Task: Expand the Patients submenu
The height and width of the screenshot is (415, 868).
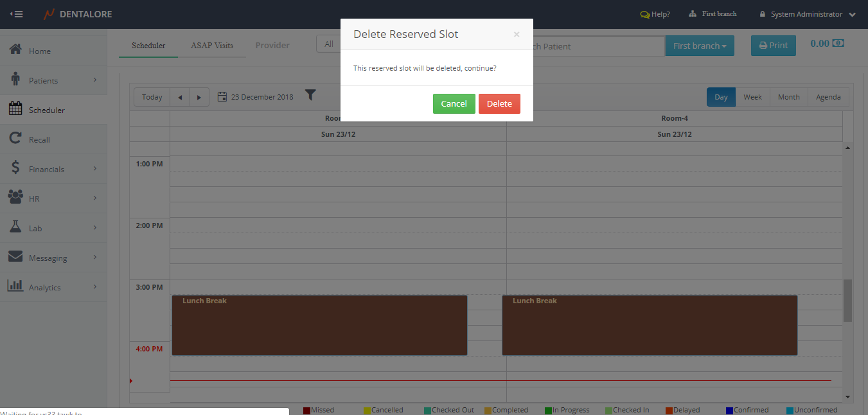Action: coord(94,80)
